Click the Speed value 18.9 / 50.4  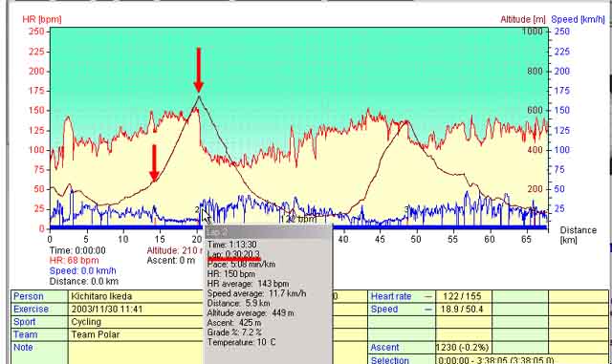point(463,309)
